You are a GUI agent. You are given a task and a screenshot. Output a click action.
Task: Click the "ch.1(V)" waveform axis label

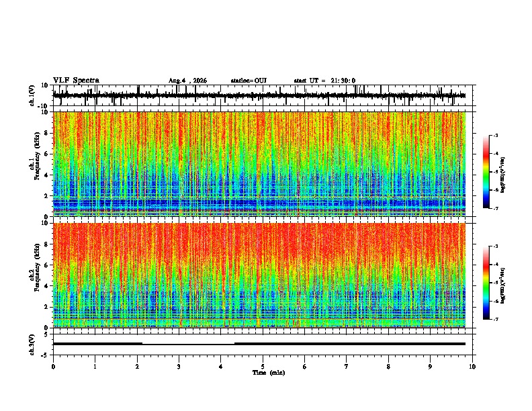(32, 96)
